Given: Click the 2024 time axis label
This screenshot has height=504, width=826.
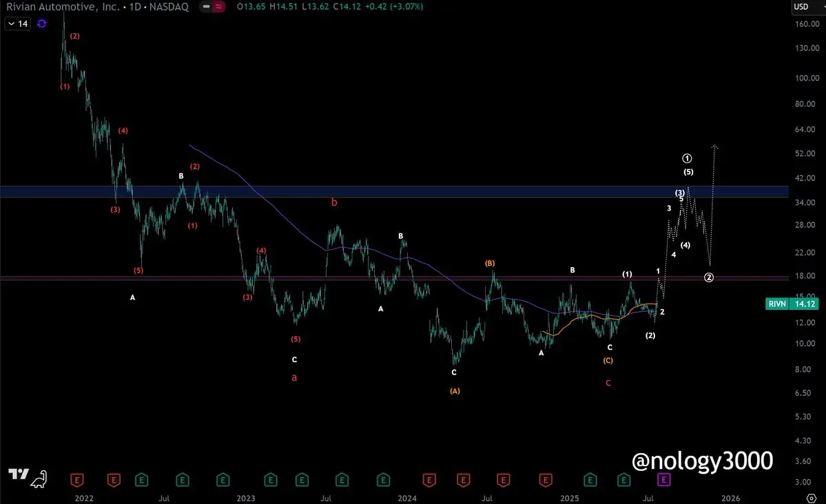Looking at the screenshot, I should click(407, 498).
